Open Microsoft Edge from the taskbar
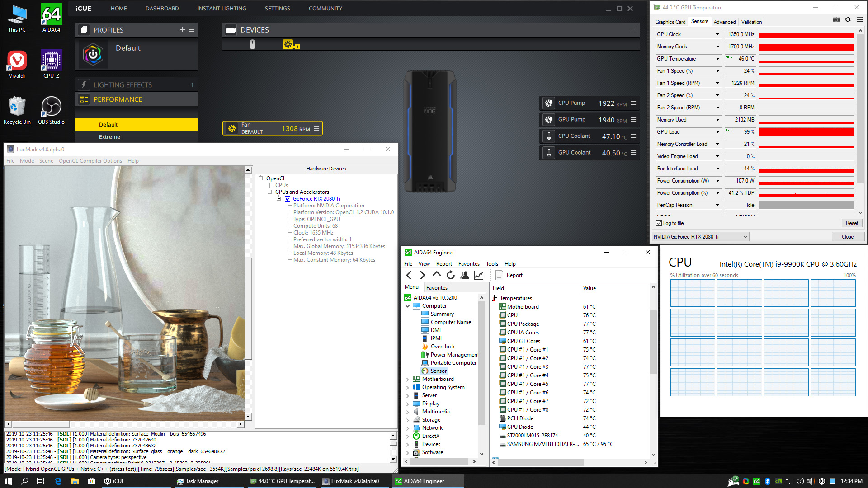This screenshot has height=488, width=868. click(x=58, y=481)
